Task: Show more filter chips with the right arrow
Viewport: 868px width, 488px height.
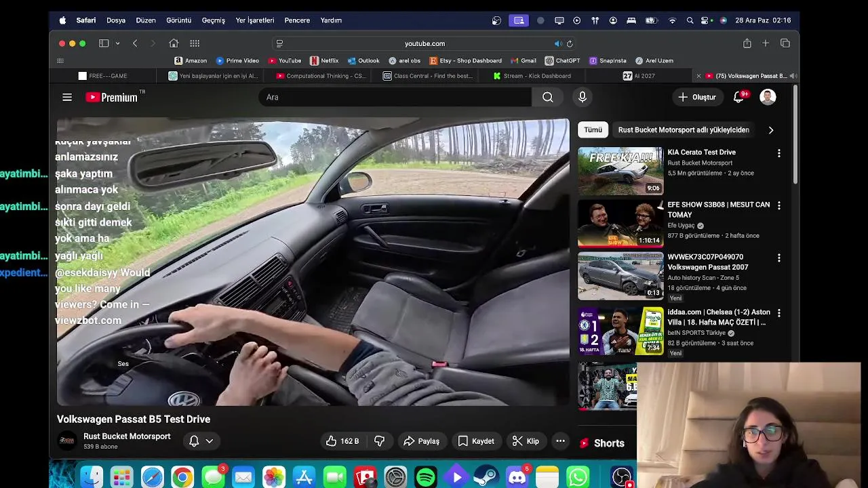Action: click(x=770, y=130)
